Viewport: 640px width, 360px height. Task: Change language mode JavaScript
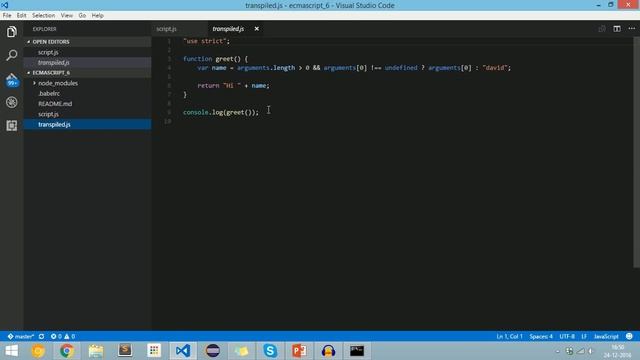[x=606, y=336]
